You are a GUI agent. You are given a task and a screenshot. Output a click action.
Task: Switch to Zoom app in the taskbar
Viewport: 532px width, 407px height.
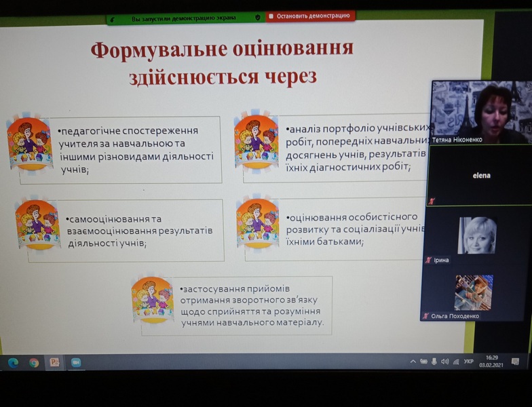76,362
